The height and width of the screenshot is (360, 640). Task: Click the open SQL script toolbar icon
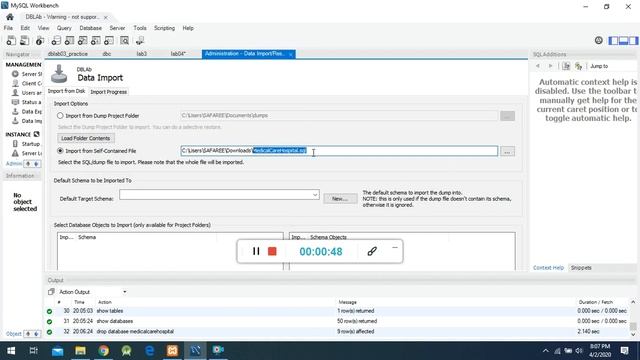pyautogui.click(x=24, y=40)
